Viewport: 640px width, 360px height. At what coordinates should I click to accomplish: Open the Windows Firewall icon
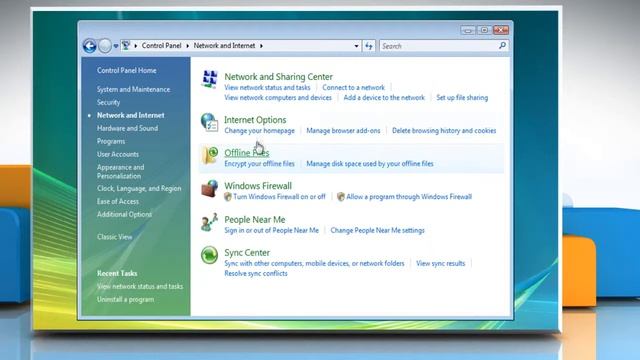209,189
